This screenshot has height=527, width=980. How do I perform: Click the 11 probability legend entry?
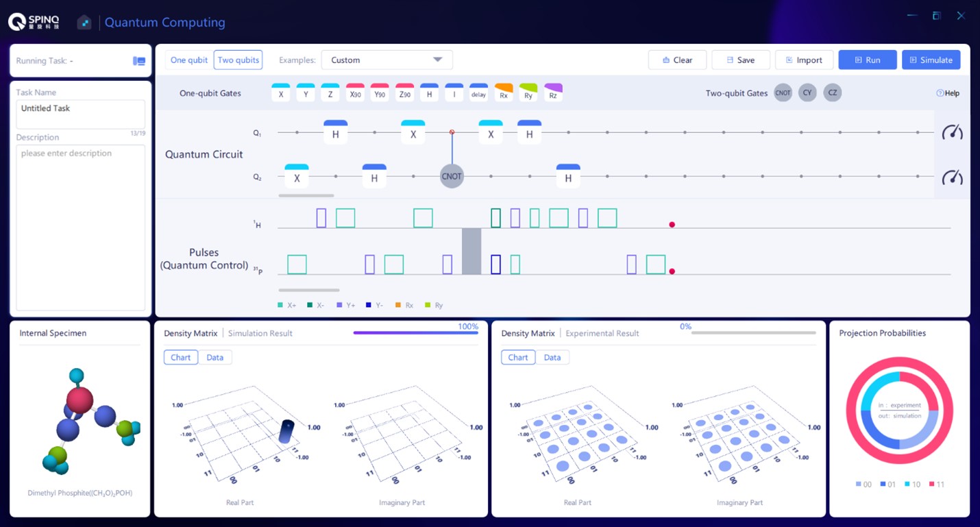(x=936, y=485)
